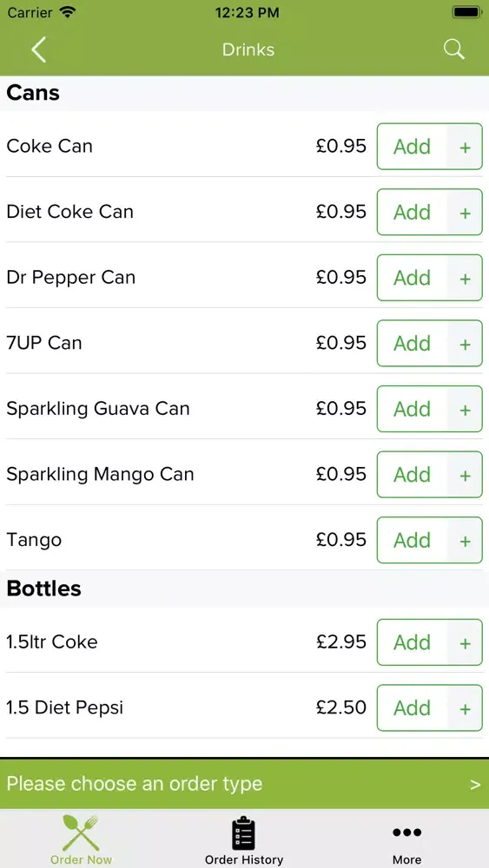Tap the plus icon for Dr Pepper Can
The width and height of the screenshot is (489, 868).
point(466,278)
